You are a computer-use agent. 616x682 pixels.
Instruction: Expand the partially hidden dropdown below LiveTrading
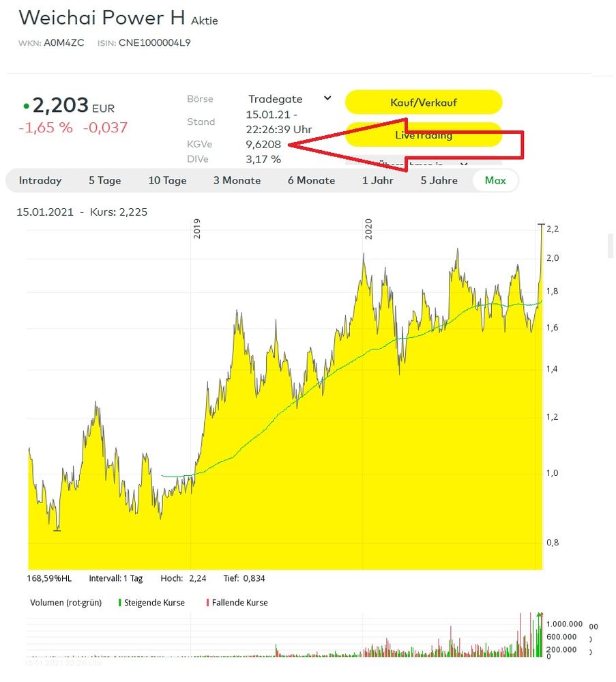coord(464,165)
